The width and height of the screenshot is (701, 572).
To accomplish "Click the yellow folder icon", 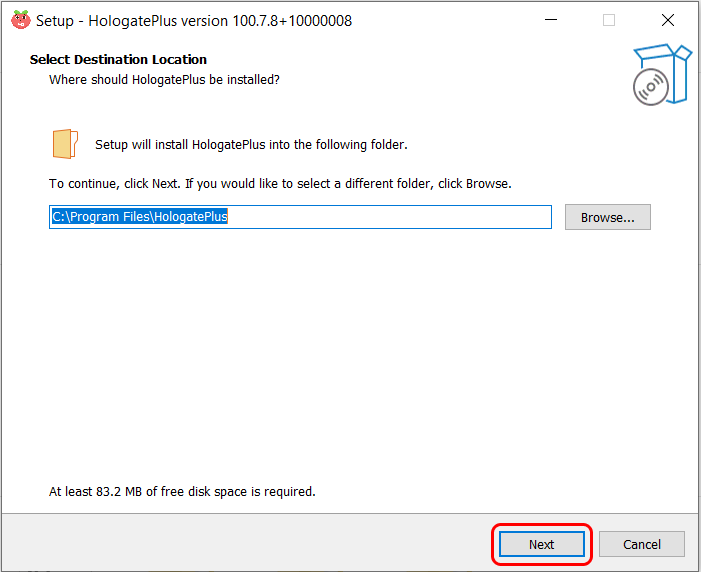I will tap(64, 144).
